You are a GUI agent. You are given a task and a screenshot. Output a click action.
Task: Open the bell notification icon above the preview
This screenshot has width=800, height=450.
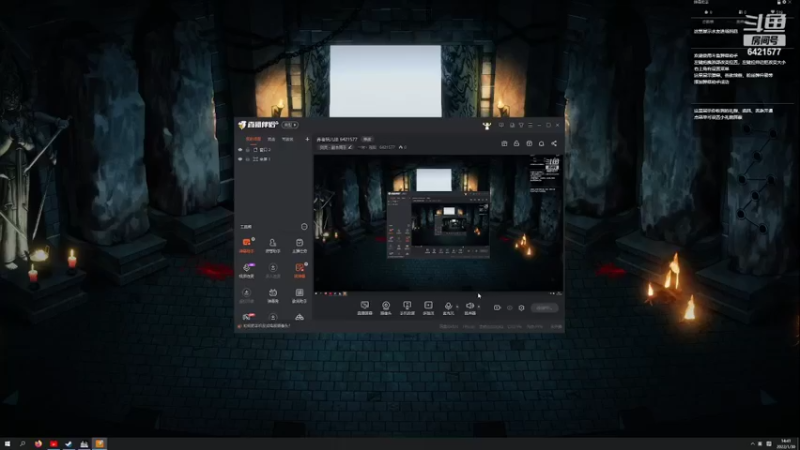pyautogui.click(x=541, y=144)
